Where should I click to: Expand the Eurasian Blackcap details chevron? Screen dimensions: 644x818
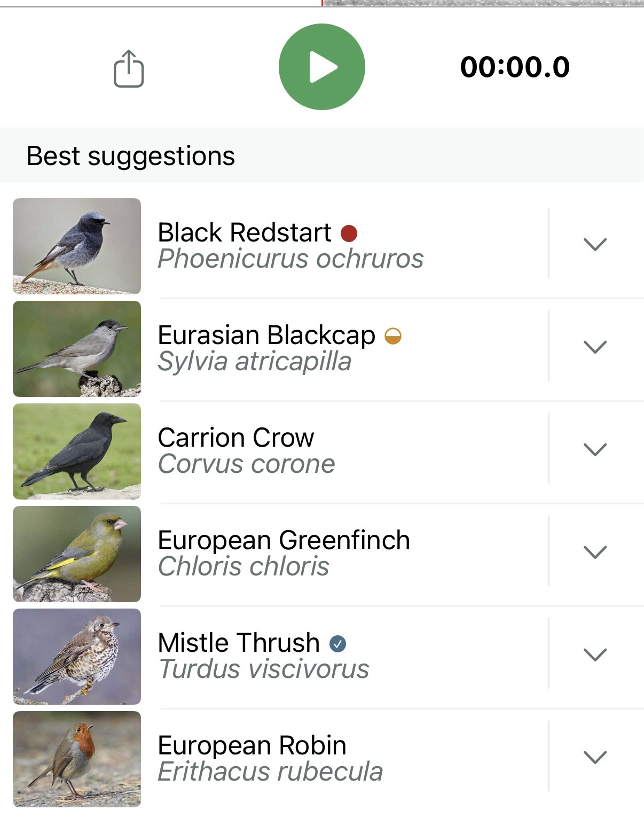click(x=595, y=347)
